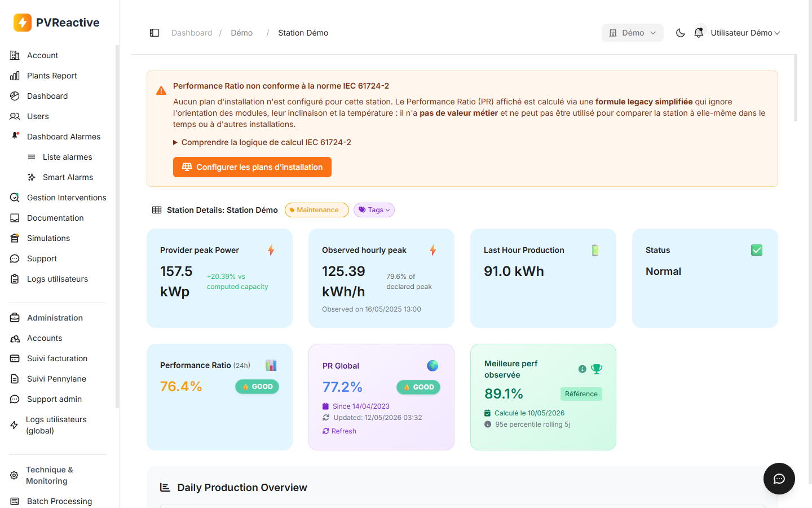Click the PR Global globe icon
The height and width of the screenshot is (508, 812).
point(433,366)
